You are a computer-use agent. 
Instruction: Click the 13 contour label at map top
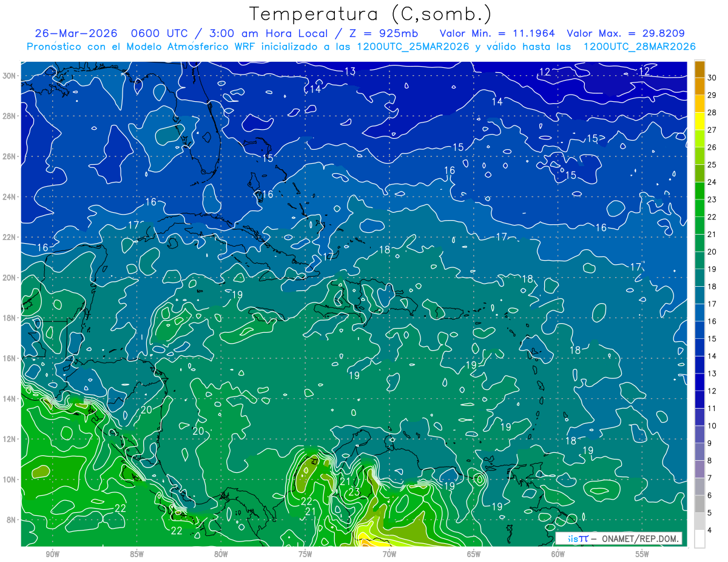click(350, 72)
